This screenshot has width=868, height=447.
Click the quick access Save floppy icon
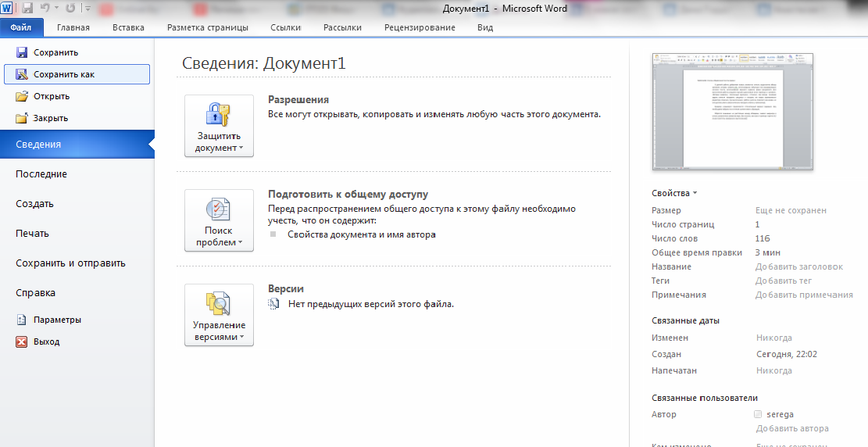pos(27,9)
